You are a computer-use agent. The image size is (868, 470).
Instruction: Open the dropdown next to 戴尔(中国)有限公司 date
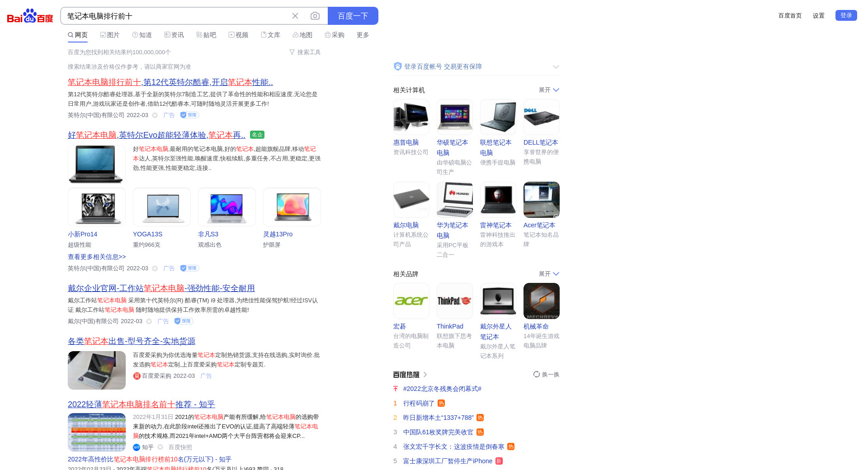coord(149,321)
